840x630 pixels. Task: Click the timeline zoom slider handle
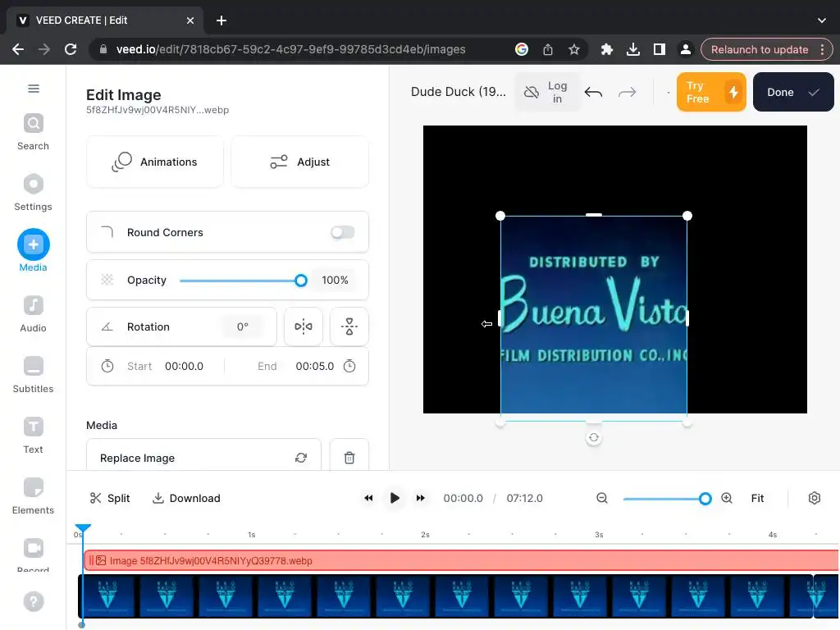click(x=705, y=499)
